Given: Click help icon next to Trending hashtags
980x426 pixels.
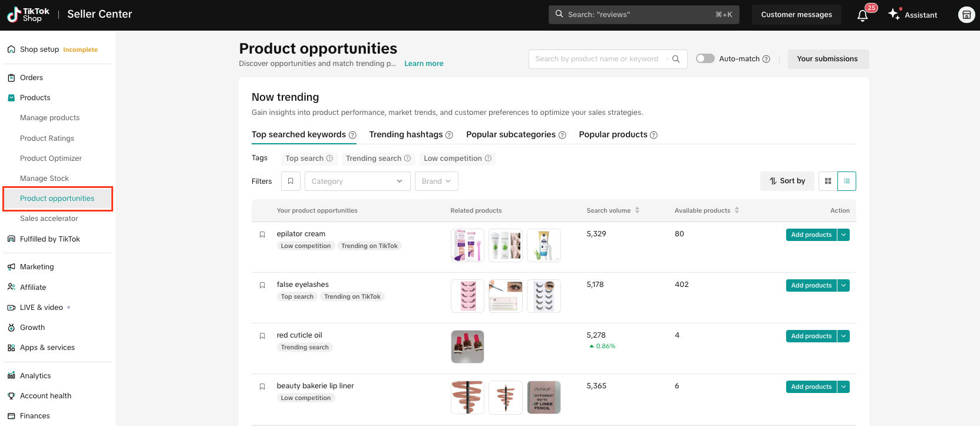Looking at the screenshot, I should [449, 135].
